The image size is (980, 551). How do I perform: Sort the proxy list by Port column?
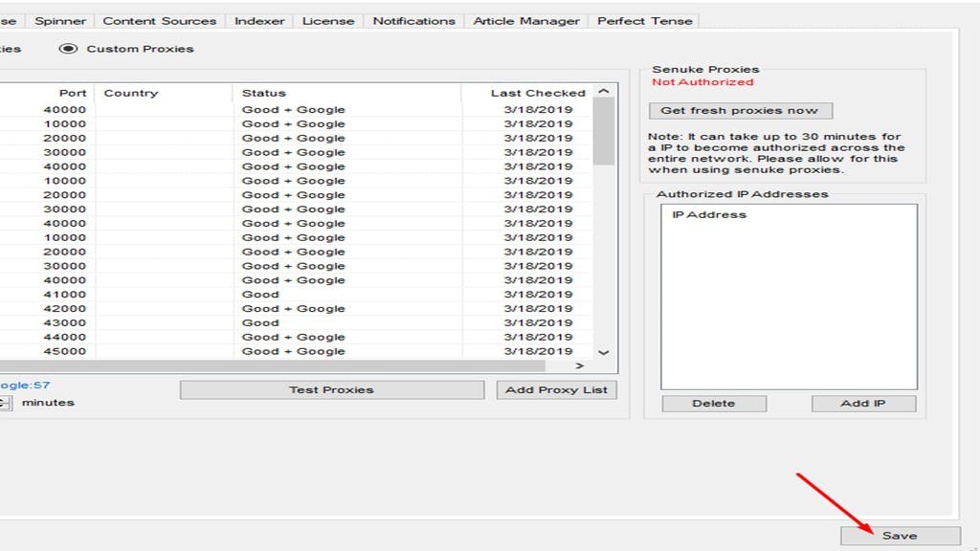point(73,93)
